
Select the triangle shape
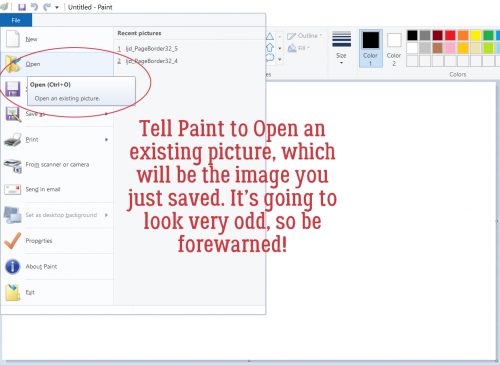click(x=270, y=36)
